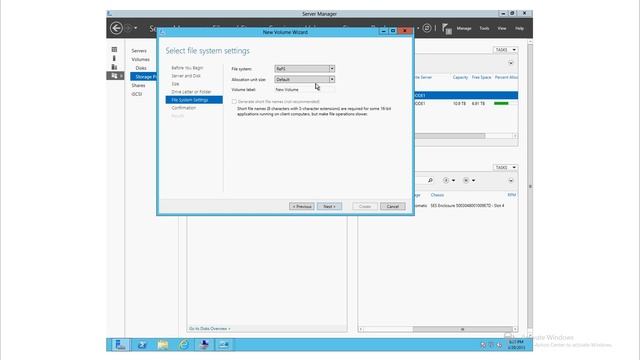This screenshot has width=640, height=360.
Task: Click the Next button in wizard
Action: [x=329, y=207]
